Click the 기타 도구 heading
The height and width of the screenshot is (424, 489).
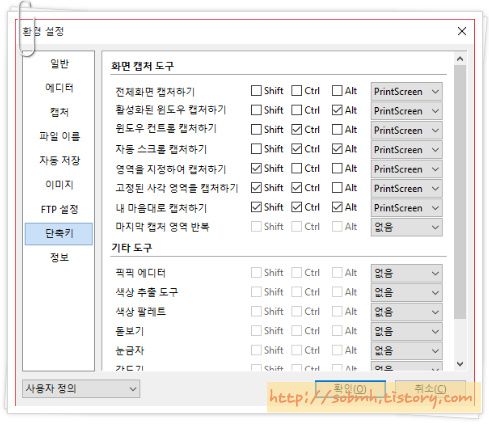pos(132,248)
